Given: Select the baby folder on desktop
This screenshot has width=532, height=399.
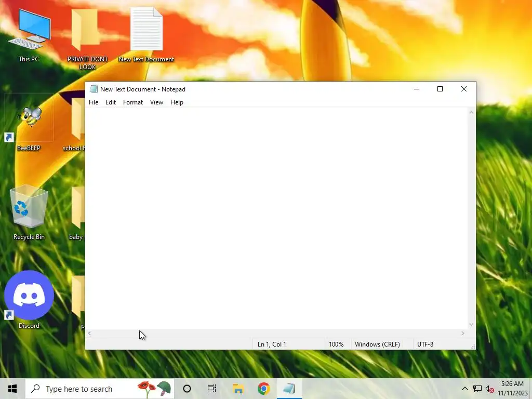Looking at the screenshot, I should pos(77,214).
